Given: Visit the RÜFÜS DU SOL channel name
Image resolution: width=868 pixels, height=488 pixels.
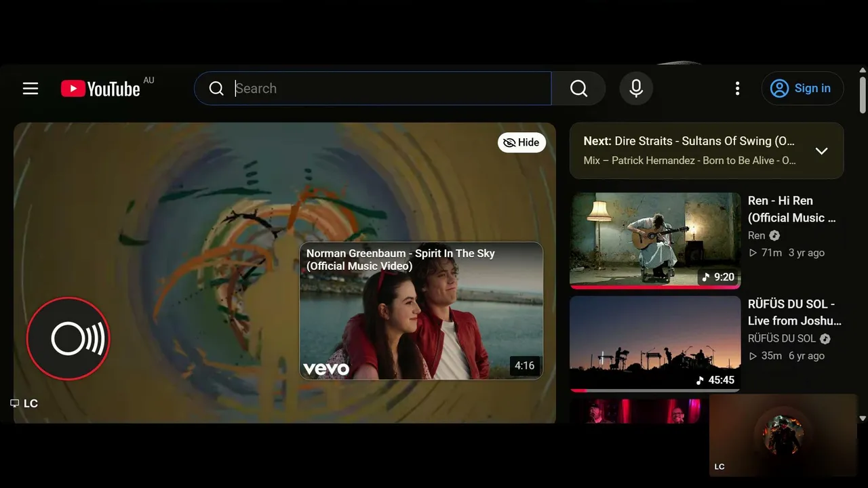Looking at the screenshot, I should pos(782,339).
